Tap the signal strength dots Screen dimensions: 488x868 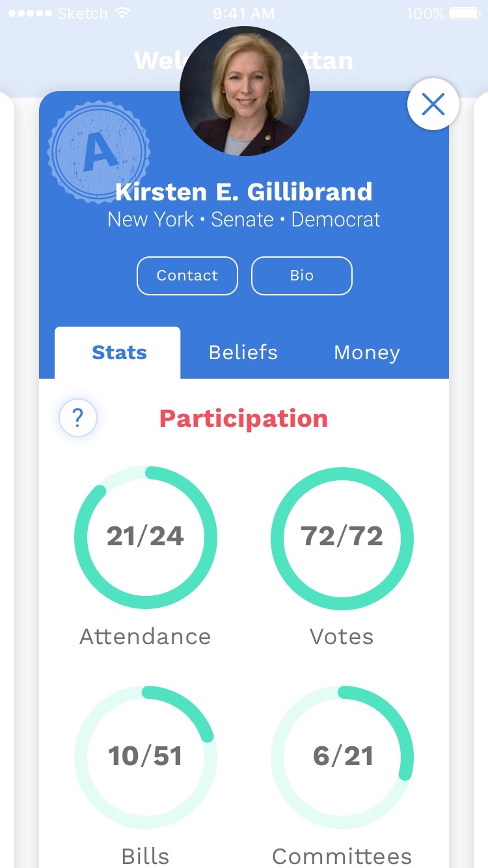tap(29, 13)
